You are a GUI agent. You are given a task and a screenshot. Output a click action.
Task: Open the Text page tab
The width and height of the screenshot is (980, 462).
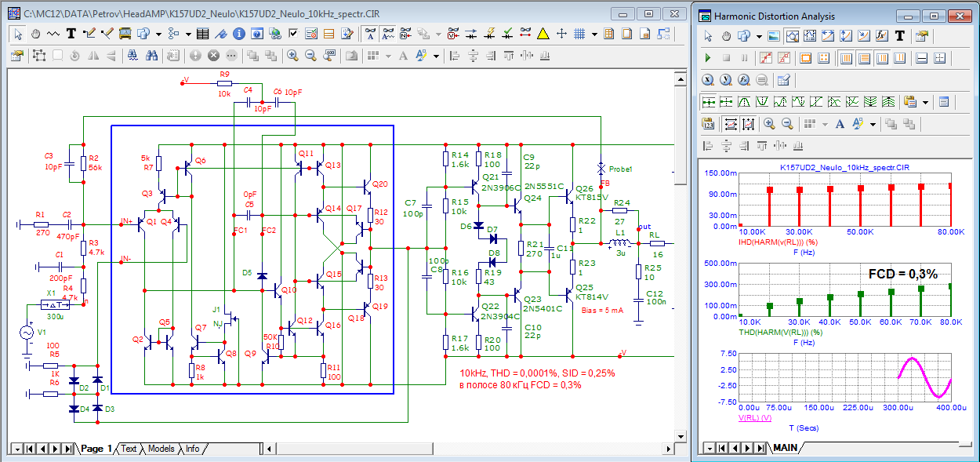tap(129, 449)
